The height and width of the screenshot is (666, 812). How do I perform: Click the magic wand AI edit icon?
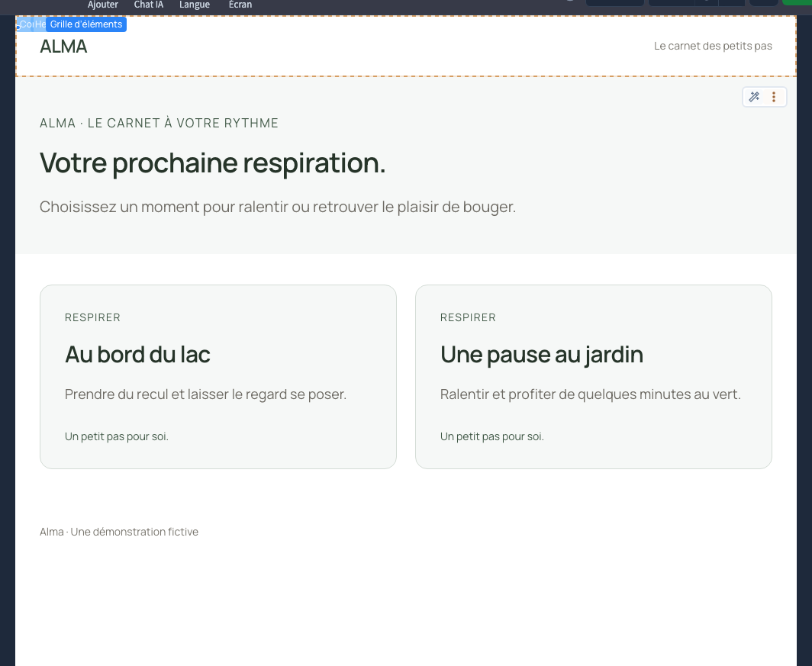(754, 97)
